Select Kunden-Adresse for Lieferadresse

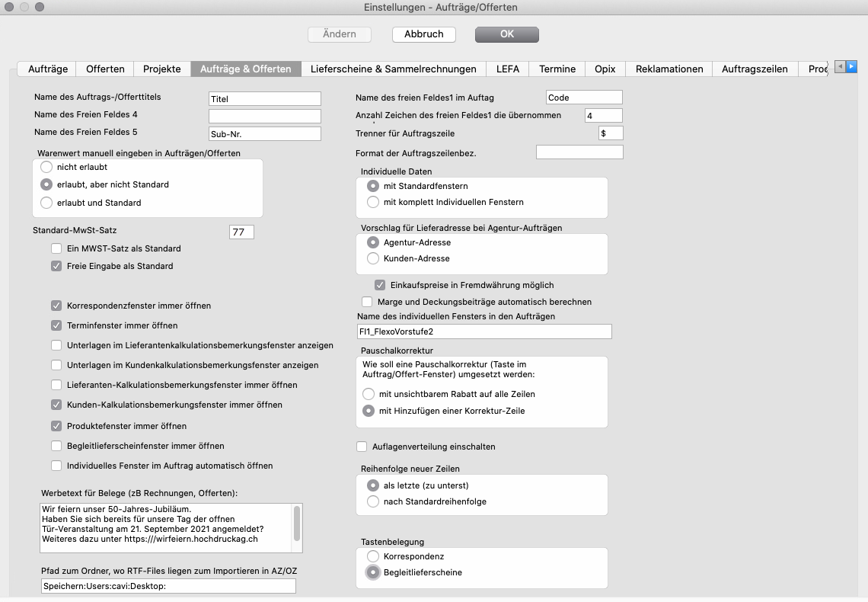pos(373,258)
